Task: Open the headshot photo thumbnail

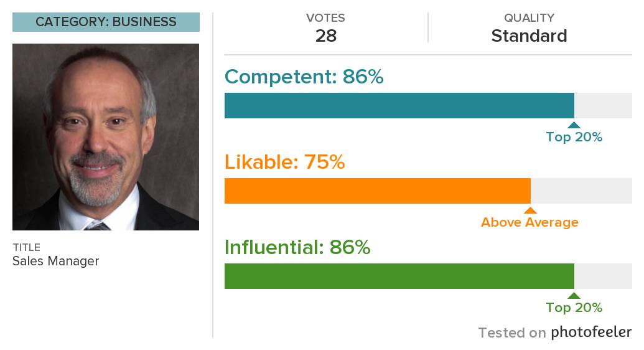Action: (106, 137)
